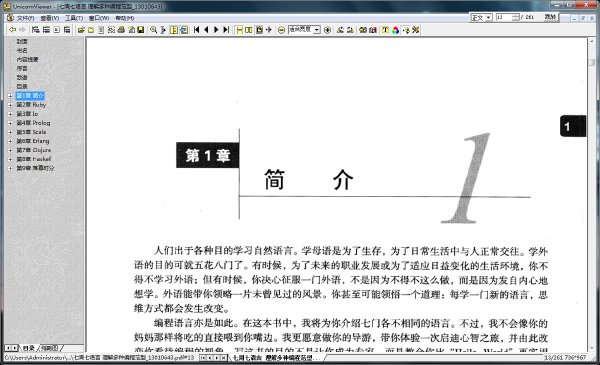This screenshot has height=365, width=600.
Task: Expand 第9章 tree node
Action: (10, 168)
